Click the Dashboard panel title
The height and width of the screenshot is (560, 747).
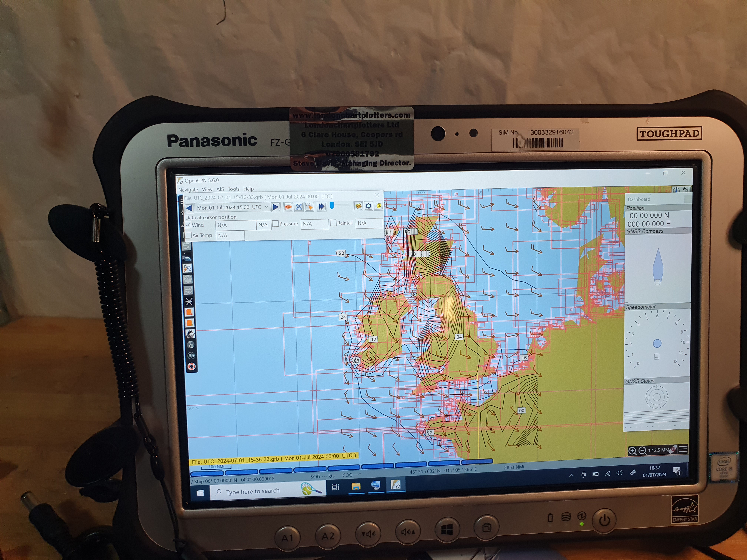pyautogui.click(x=639, y=199)
